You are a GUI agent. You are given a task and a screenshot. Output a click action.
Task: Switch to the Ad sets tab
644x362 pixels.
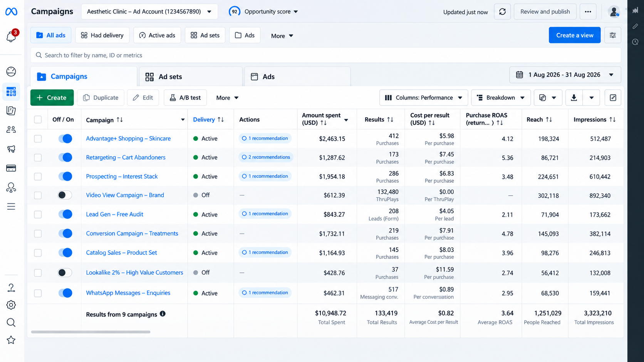click(x=191, y=77)
